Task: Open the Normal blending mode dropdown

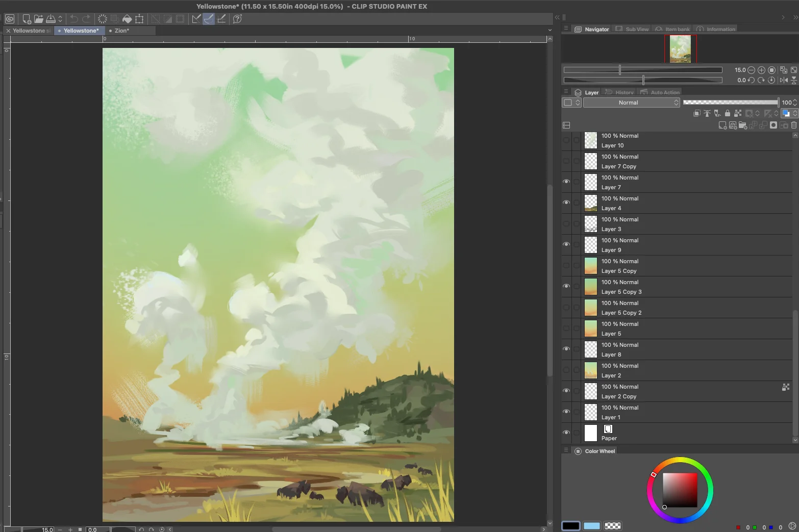Action: click(632, 103)
